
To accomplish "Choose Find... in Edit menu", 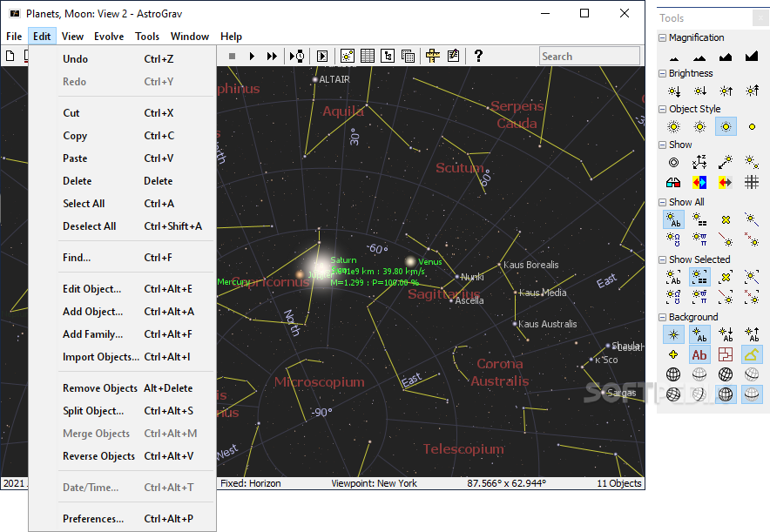I will click(122, 258).
